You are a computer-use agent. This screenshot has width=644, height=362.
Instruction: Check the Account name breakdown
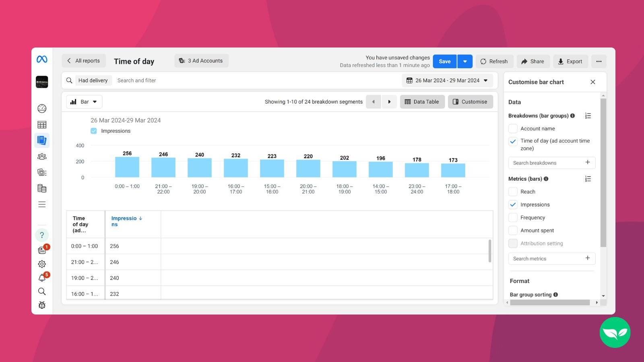513,128
